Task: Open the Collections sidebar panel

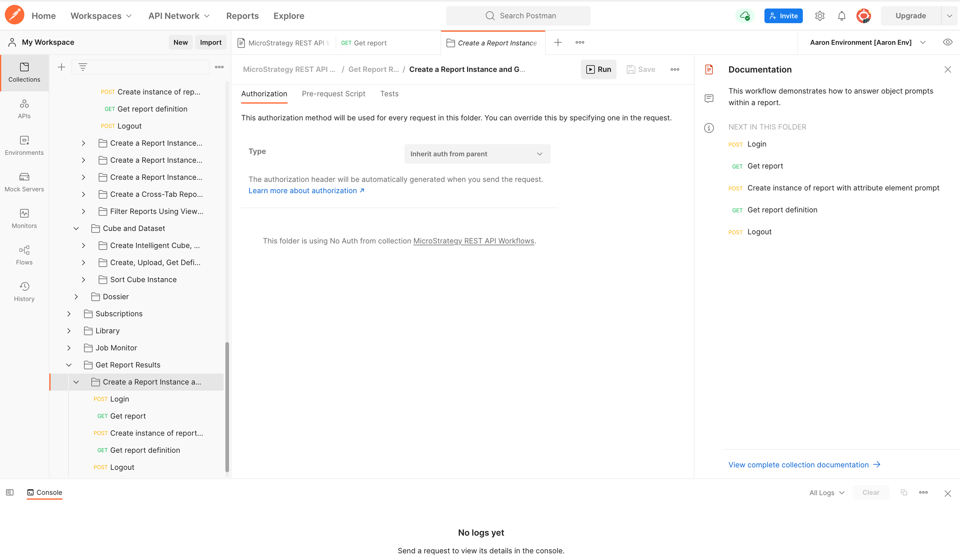Action: [24, 72]
